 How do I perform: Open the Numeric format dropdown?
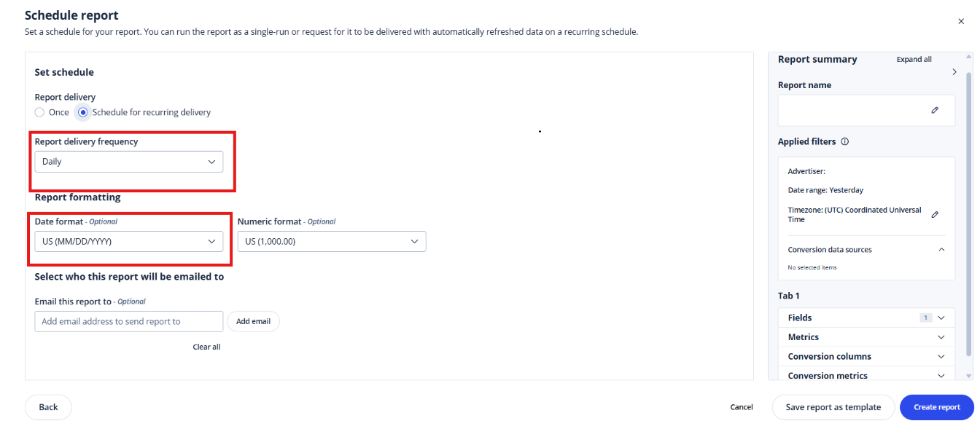pyautogui.click(x=332, y=241)
